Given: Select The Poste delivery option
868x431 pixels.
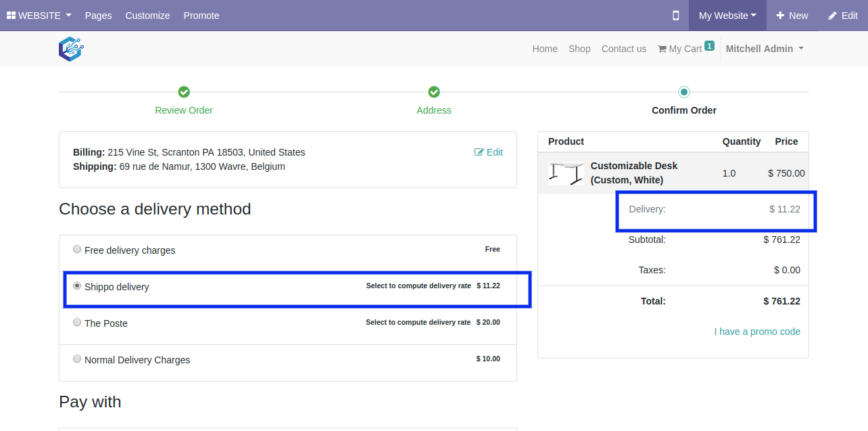Looking at the screenshot, I should pyautogui.click(x=77, y=322).
